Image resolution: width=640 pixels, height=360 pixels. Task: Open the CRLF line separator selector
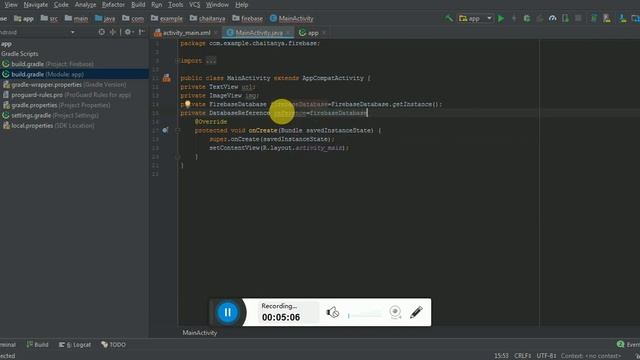522,356
